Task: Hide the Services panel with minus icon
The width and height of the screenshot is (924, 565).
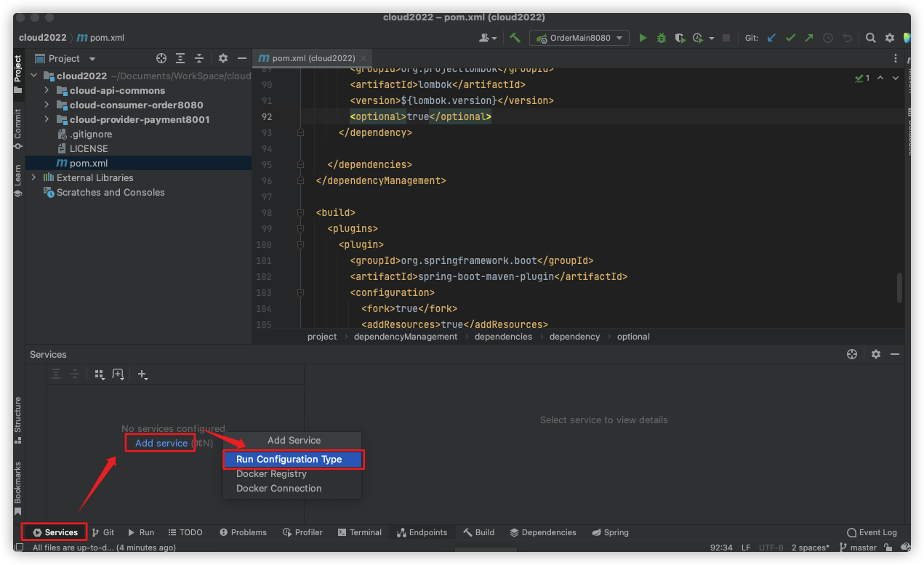Action: point(895,354)
